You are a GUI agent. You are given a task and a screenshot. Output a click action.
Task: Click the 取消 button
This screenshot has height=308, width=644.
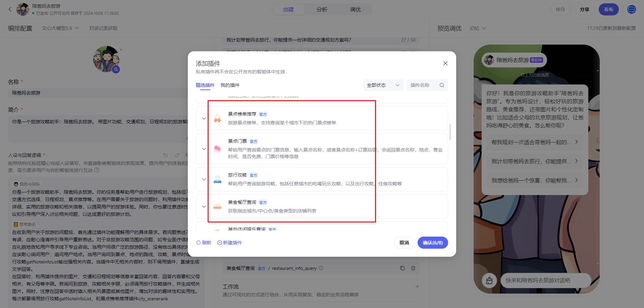404,243
